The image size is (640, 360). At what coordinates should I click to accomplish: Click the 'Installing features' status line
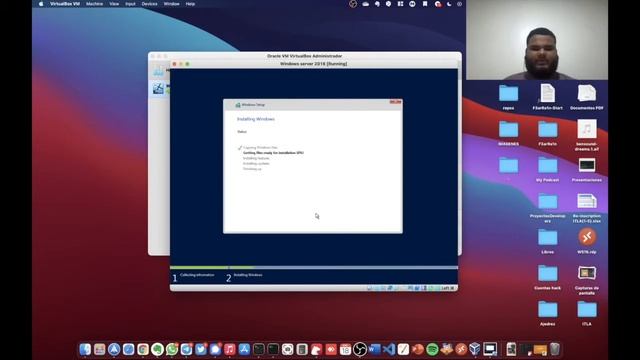(256, 158)
